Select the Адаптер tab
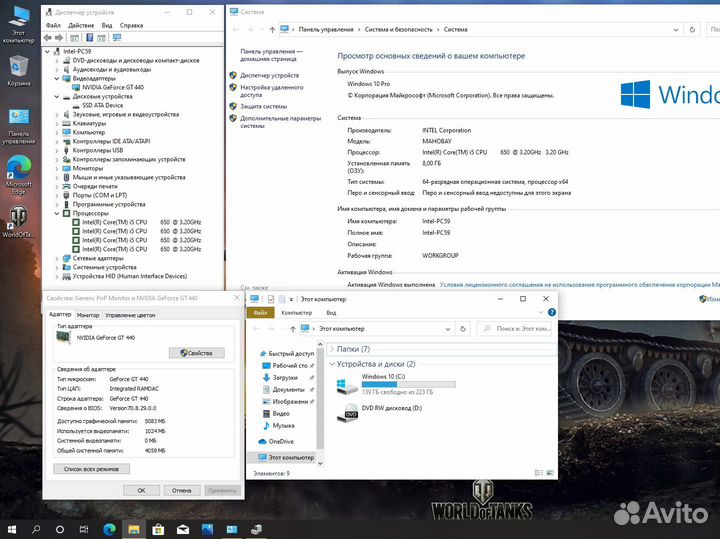Screen dimensions: 720x539 coord(60,314)
